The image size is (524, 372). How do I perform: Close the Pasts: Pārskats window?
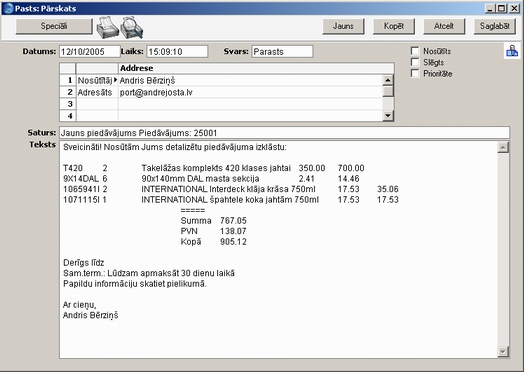click(514, 8)
